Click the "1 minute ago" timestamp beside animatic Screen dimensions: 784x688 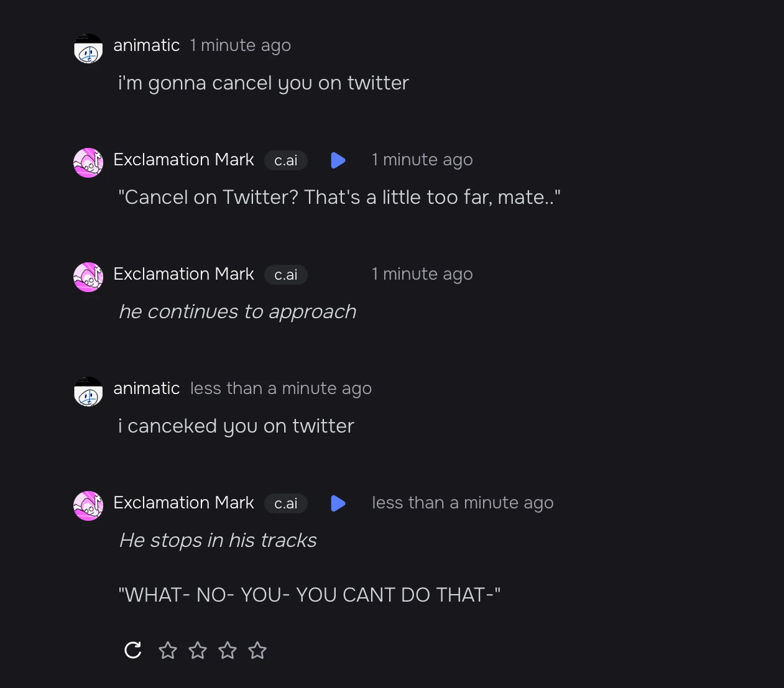[x=241, y=45]
